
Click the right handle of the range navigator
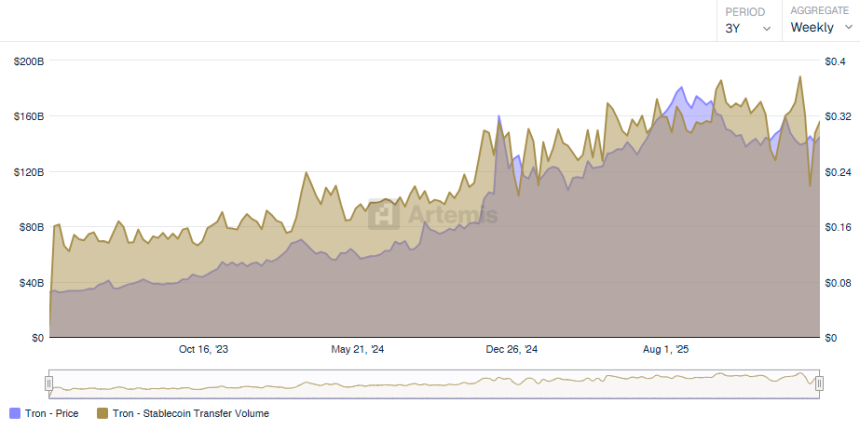point(819,383)
